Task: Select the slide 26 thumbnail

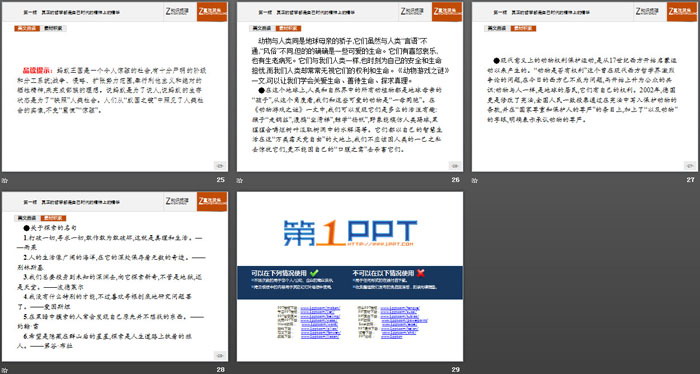Action: [350, 87]
